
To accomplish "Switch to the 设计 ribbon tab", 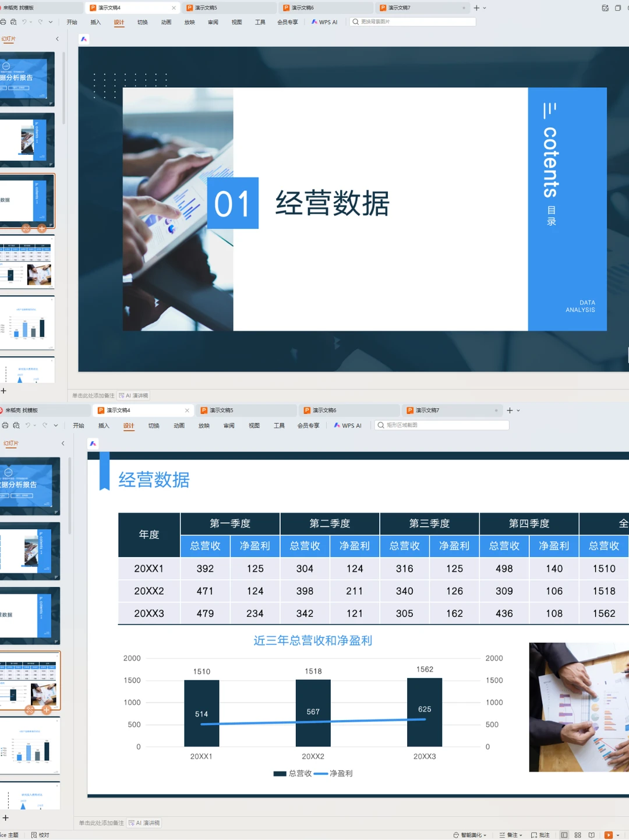I will [119, 22].
